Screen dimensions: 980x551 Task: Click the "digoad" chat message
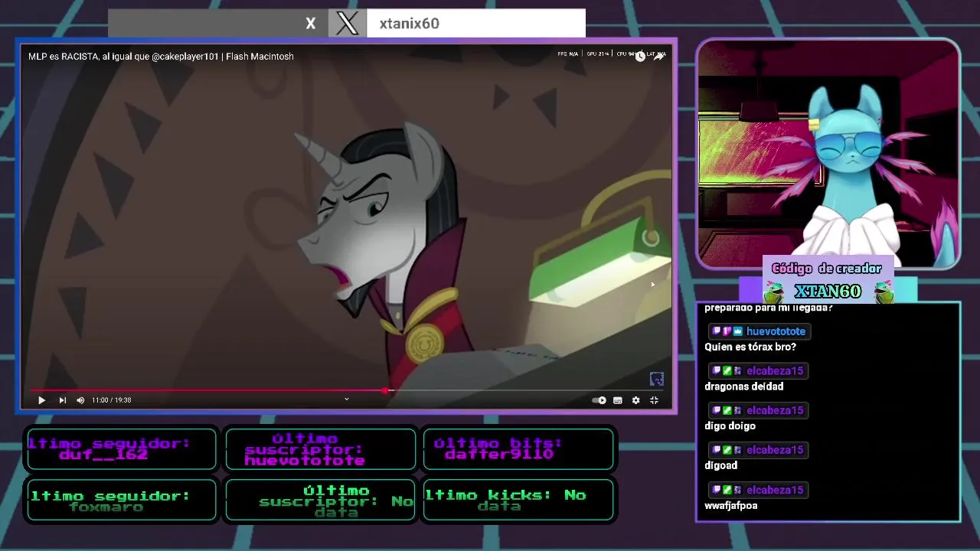(x=720, y=465)
